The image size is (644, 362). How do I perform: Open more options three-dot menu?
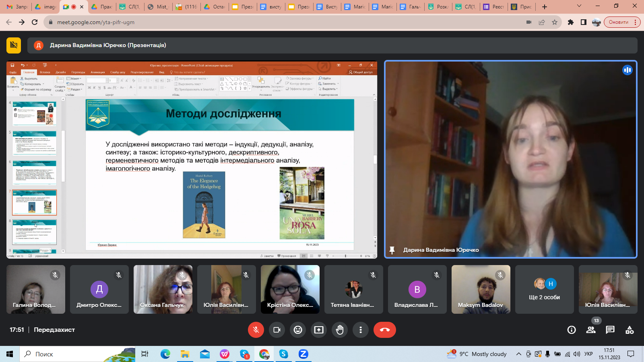tap(361, 330)
